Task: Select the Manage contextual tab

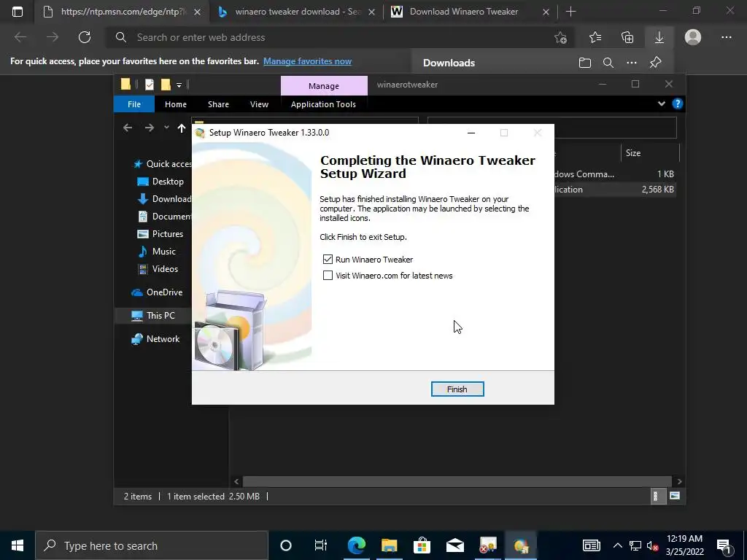Action: pos(324,86)
